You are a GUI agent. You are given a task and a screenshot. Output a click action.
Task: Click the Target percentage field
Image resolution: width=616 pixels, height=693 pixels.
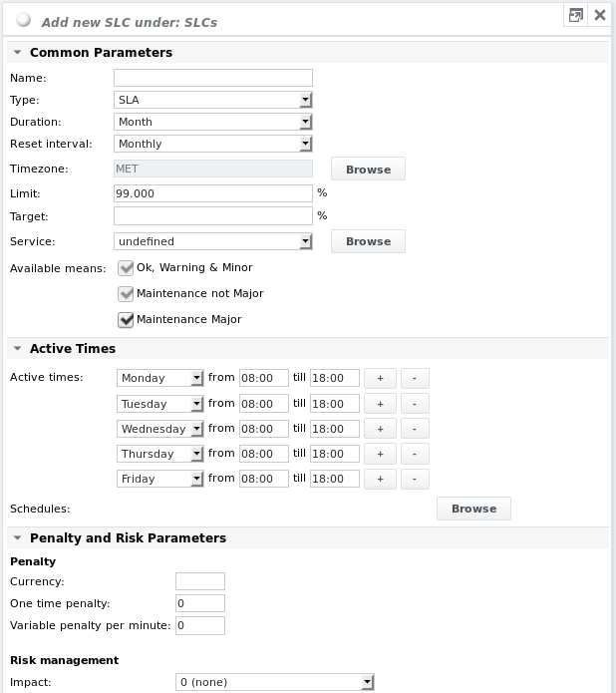(213, 215)
